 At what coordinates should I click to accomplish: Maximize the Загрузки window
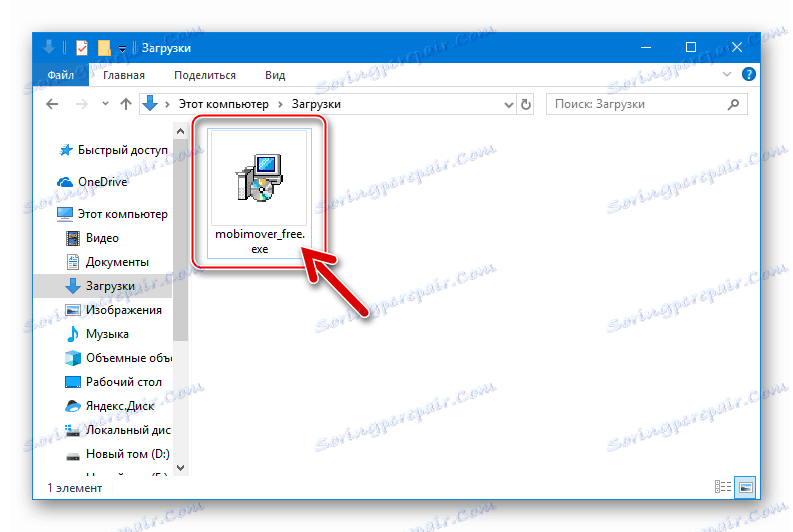[691, 48]
